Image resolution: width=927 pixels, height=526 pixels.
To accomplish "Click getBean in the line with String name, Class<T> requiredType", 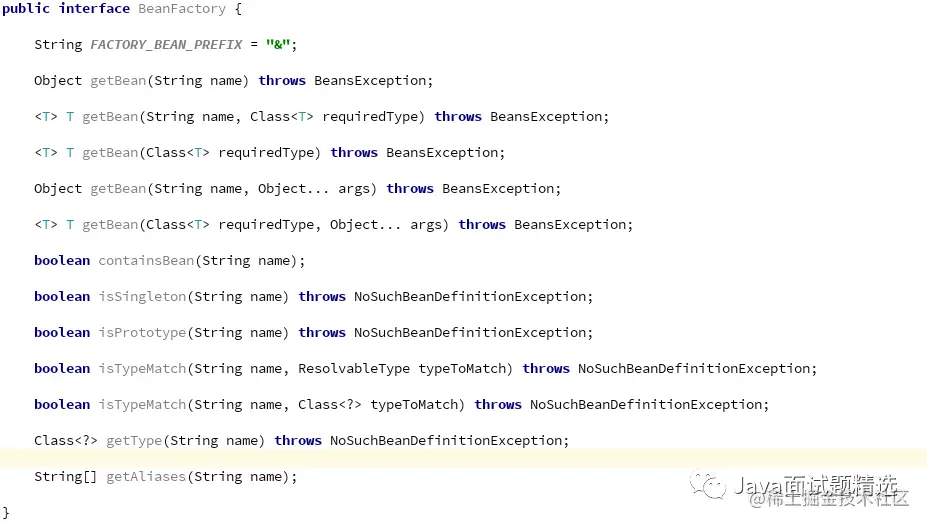I will 110,117.
